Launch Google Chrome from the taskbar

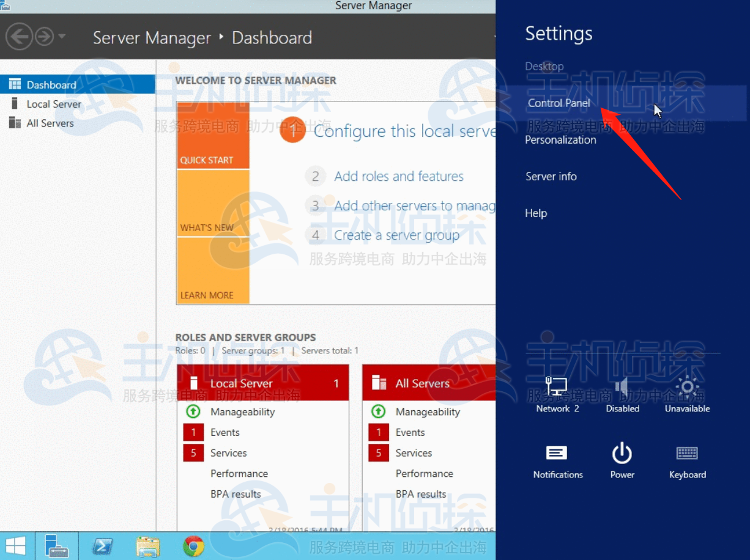193,546
